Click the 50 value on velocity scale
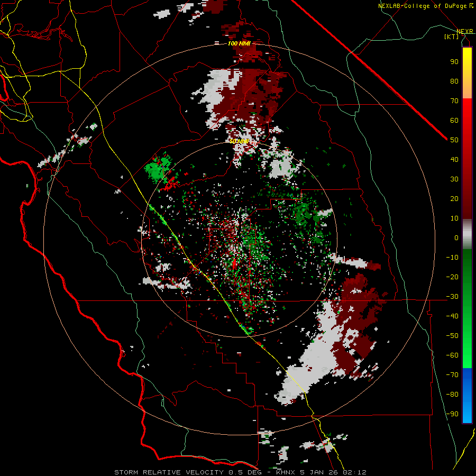The image size is (476, 476). click(454, 140)
